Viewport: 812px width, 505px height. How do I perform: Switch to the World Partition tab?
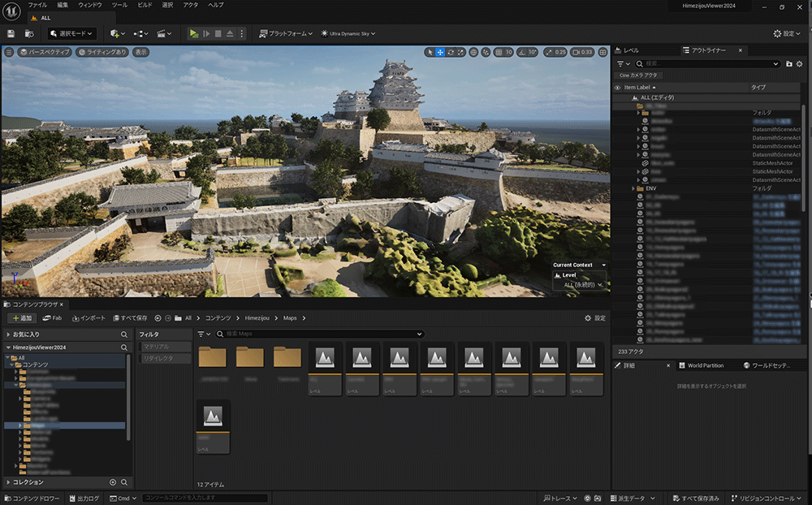[705, 365]
